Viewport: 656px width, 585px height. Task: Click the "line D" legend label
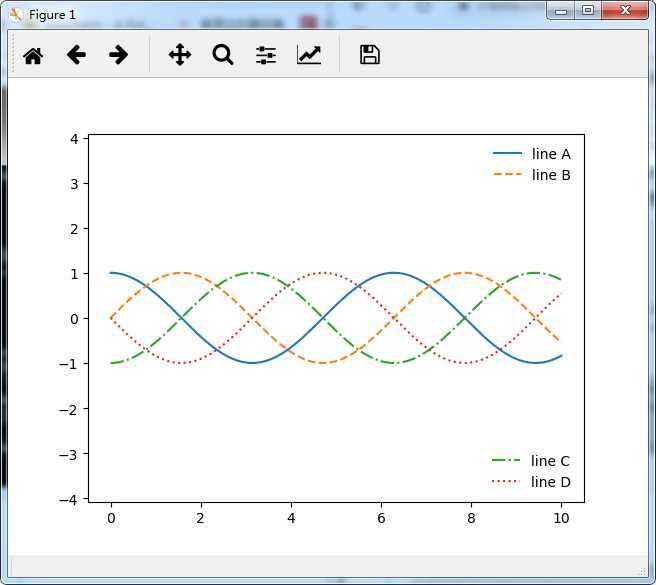point(550,482)
